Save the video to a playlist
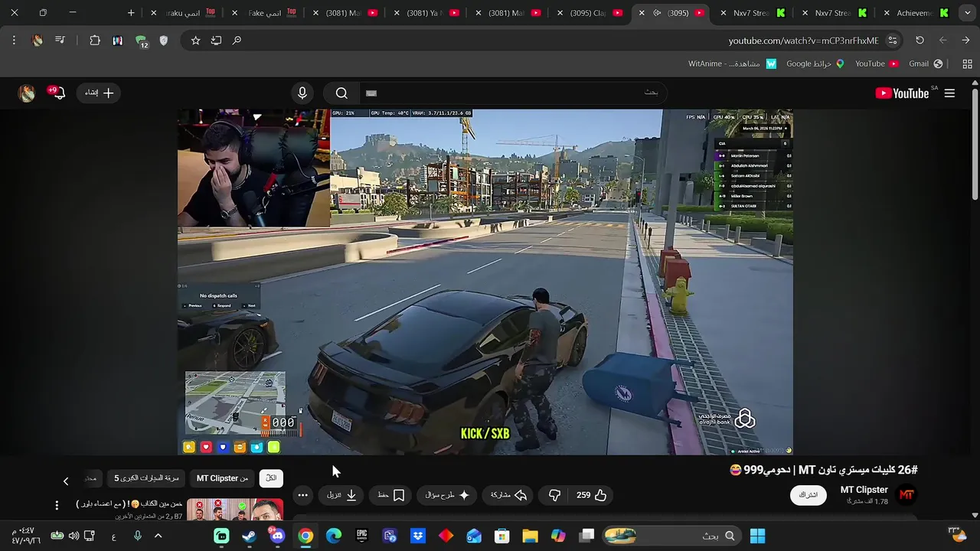The image size is (980, 551). pos(391,495)
